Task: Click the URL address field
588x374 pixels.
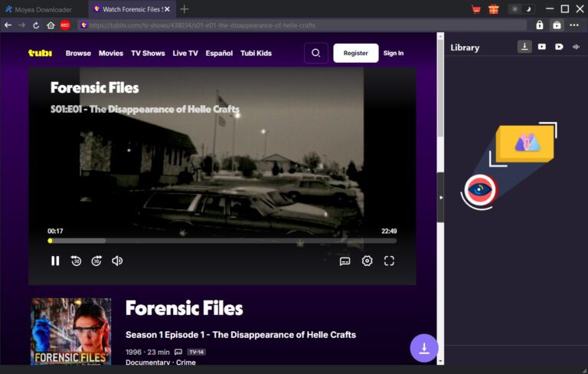Action: tap(302, 25)
